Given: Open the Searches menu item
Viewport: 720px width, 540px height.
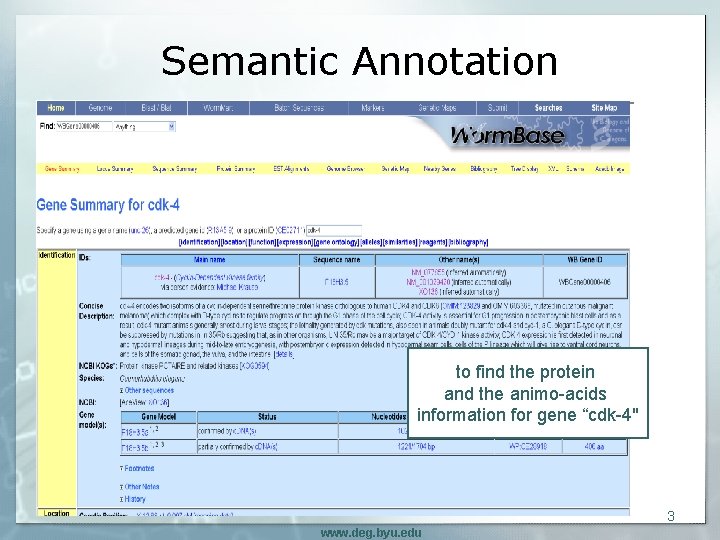Looking at the screenshot, I should pyautogui.click(x=548, y=108).
